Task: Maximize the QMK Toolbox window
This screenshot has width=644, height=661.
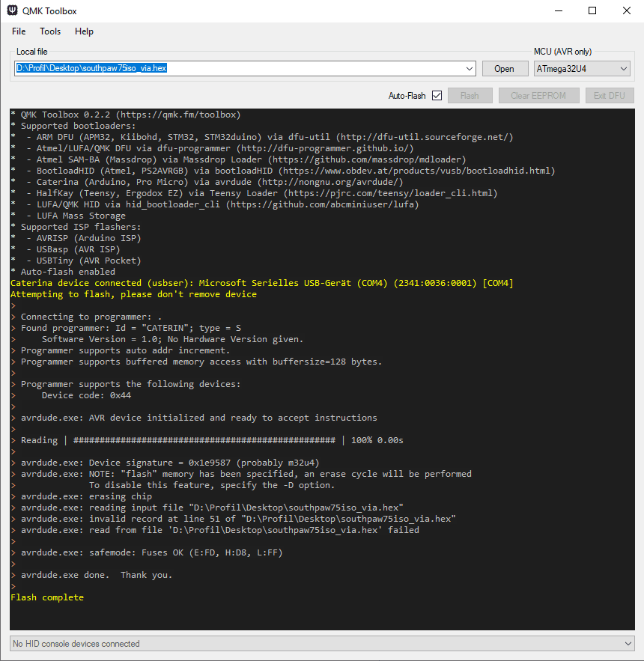Action: point(592,10)
